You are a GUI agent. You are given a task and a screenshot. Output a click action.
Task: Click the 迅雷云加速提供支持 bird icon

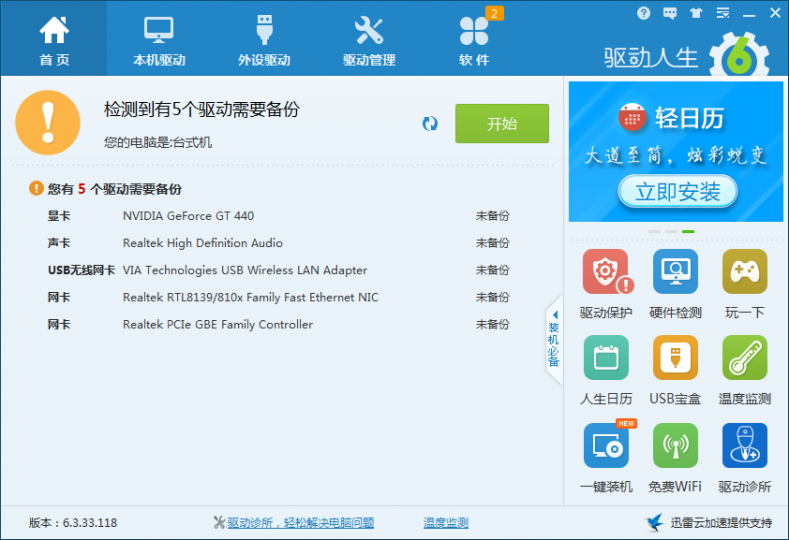pos(655,522)
